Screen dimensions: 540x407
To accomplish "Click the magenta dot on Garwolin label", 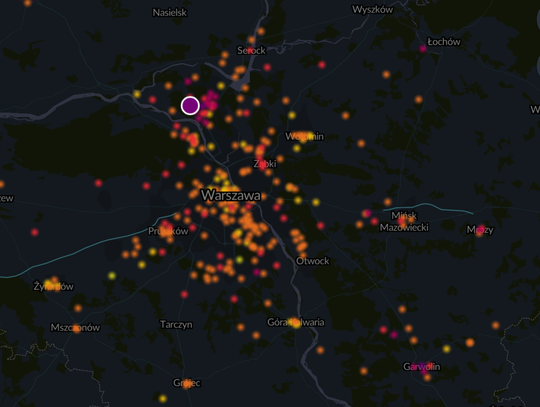I will [423, 370].
